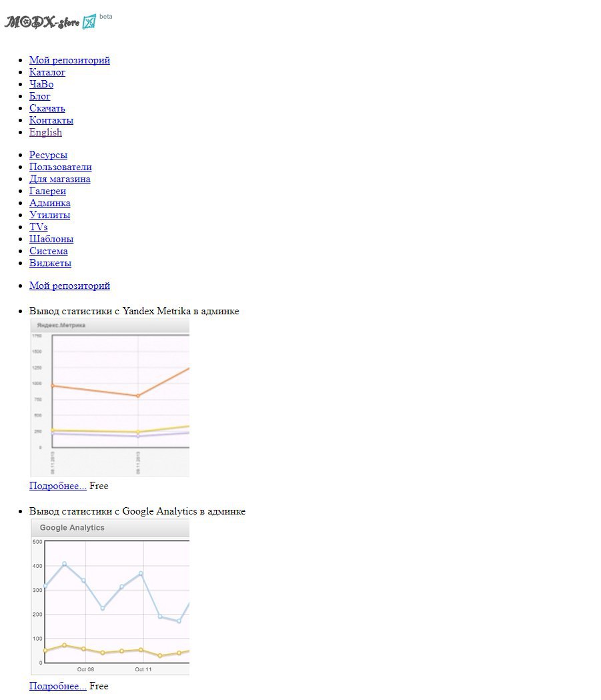Select the text 'Вывод статистики с Google Analytics в админке'
The image size is (601, 700).
pos(137,511)
